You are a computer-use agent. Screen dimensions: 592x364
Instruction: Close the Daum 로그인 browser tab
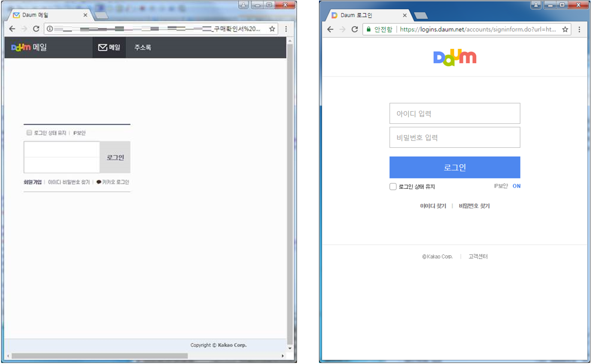coord(405,15)
